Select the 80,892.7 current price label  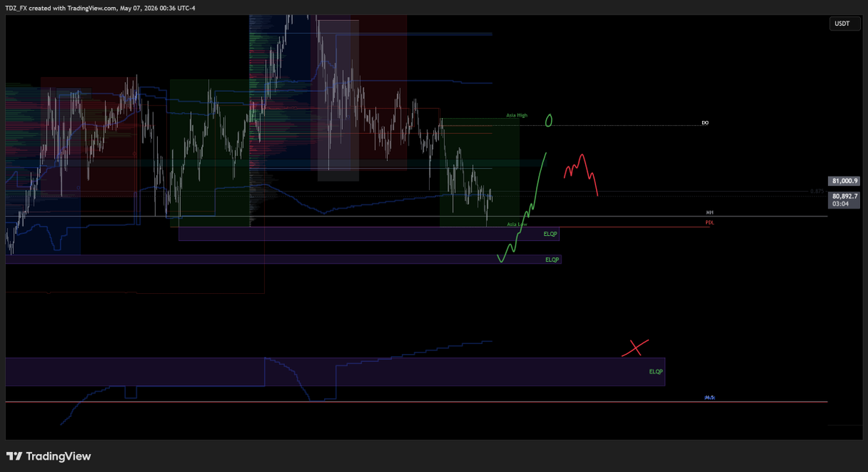coord(845,195)
